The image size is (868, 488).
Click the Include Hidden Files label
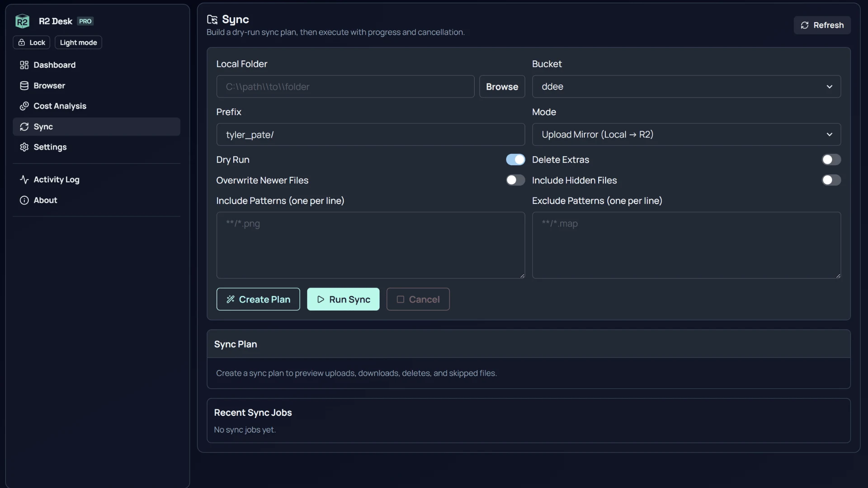pos(574,180)
